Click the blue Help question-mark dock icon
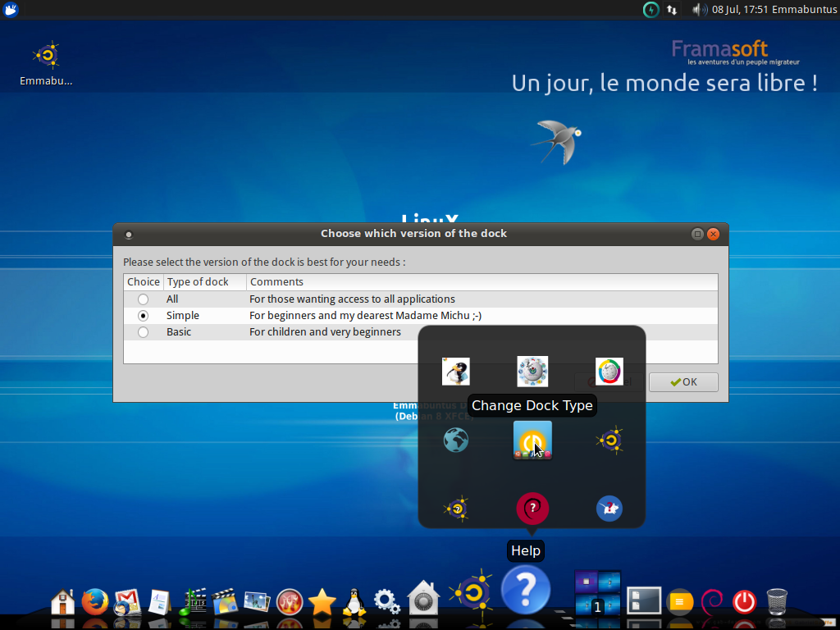Image resolution: width=840 pixels, height=630 pixels. (x=526, y=590)
